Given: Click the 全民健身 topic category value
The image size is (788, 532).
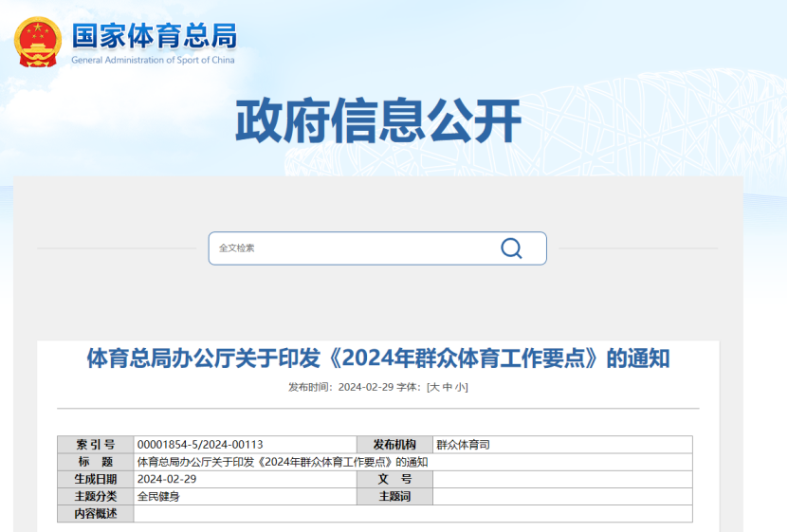Looking at the screenshot, I should tap(158, 496).
